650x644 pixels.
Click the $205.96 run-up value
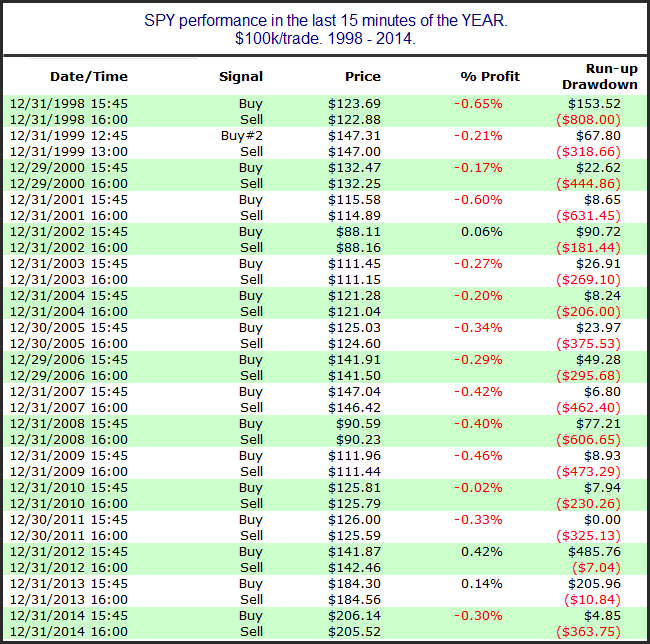point(594,584)
